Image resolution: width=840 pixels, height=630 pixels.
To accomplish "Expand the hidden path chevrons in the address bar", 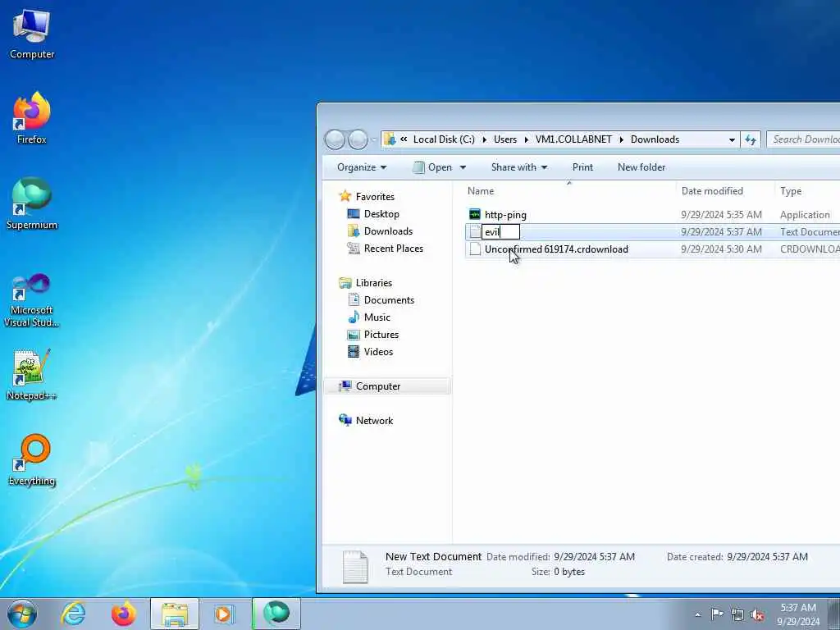I will [404, 139].
